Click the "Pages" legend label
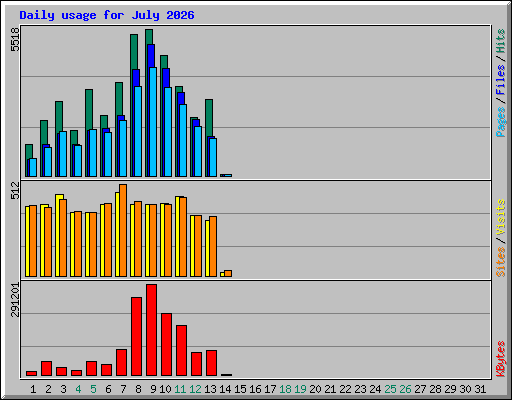The height and width of the screenshot is (400, 512). (501, 122)
